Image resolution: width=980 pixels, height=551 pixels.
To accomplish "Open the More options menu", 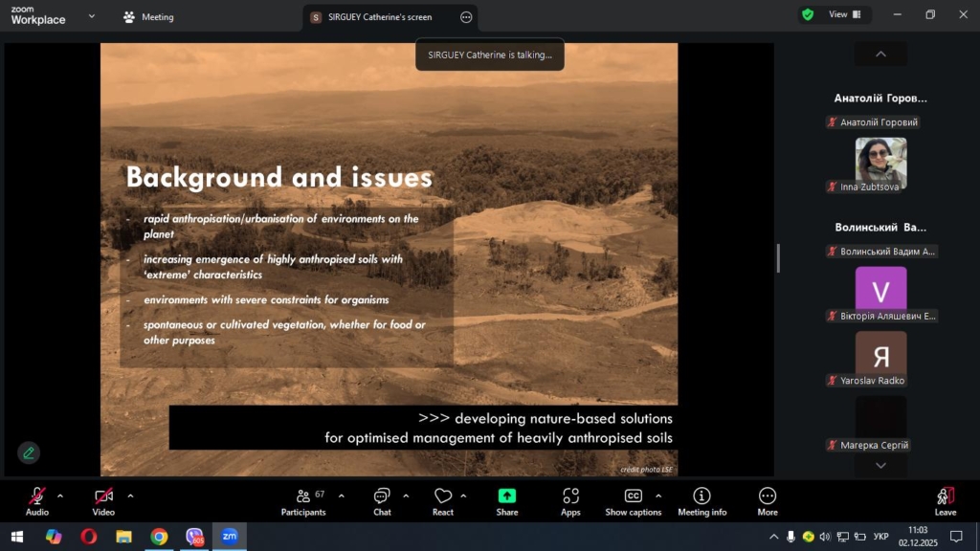I will coord(768,500).
